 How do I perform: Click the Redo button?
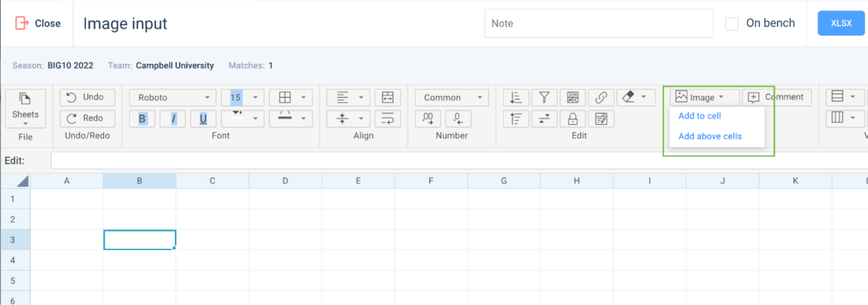87,118
